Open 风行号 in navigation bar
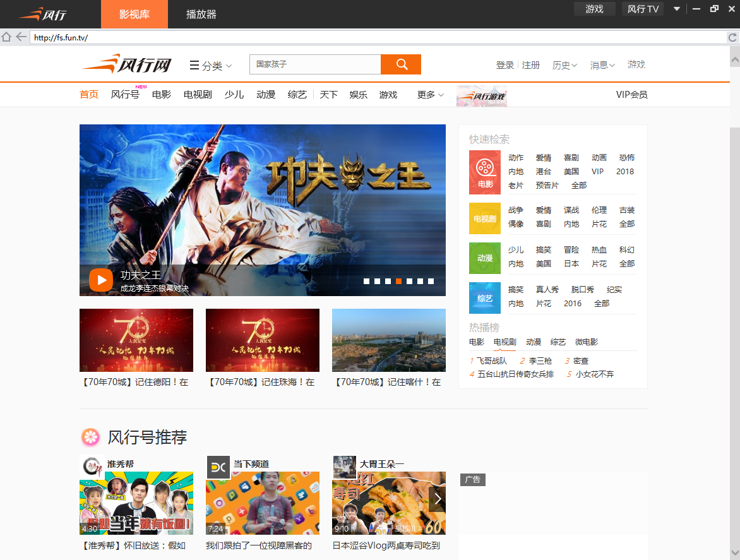The height and width of the screenshot is (560, 740). pos(126,94)
